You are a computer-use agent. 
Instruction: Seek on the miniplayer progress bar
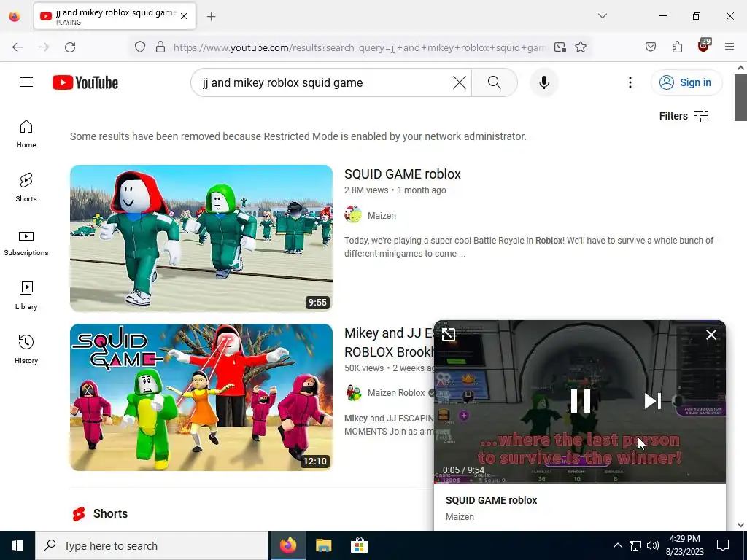[x=580, y=483]
